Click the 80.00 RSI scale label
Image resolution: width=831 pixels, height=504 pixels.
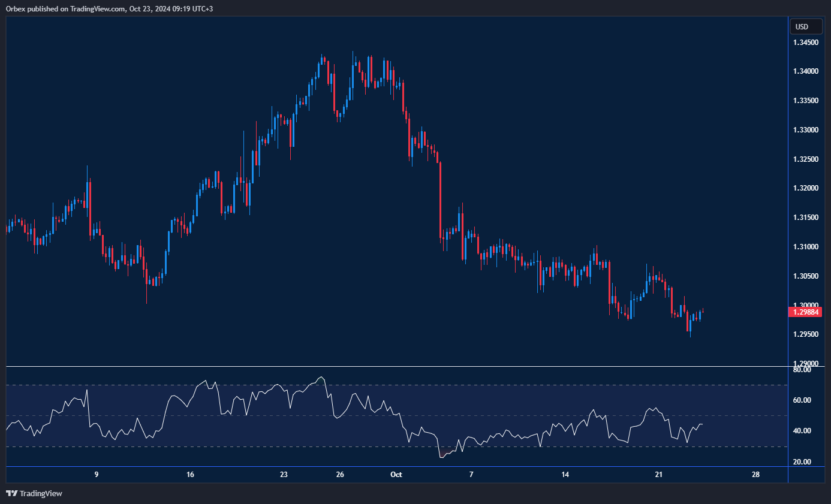(x=802, y=370)
